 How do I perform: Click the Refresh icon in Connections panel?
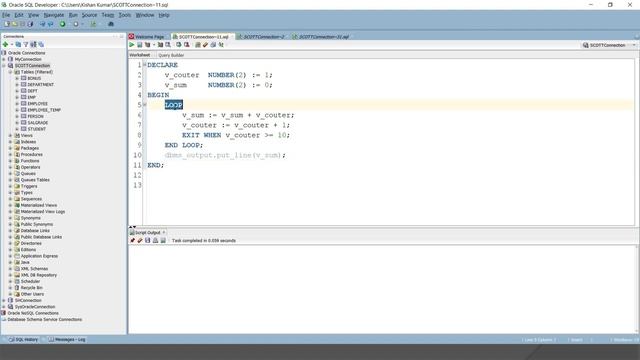pos(18,44)
